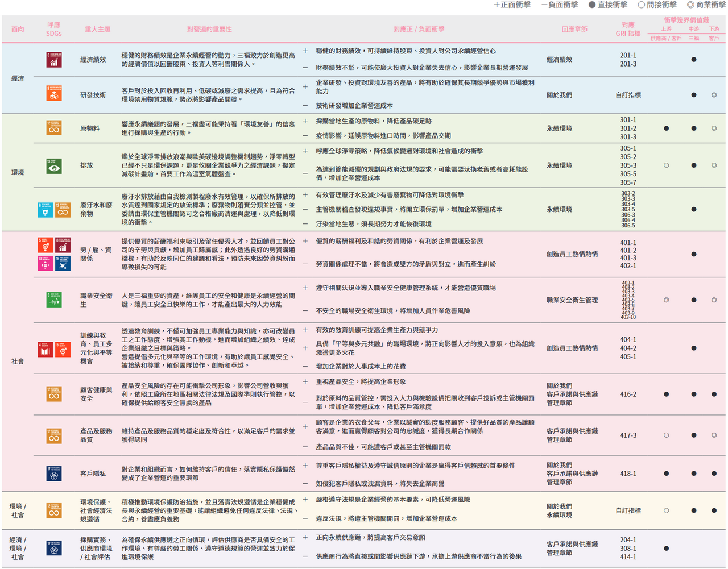This screenshot has height=569, width=728.
Task: Click the minus legend 負面衝擊
Action: [560, 5]
